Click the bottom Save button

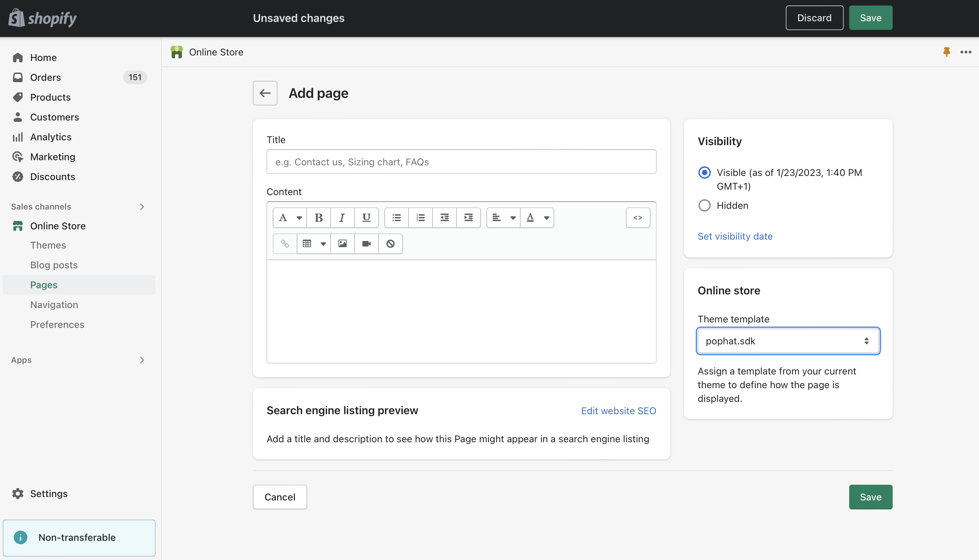coord(870,497)
